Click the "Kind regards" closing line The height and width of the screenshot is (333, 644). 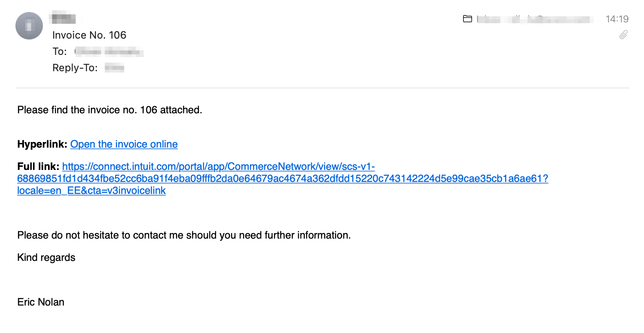(46, 257)
